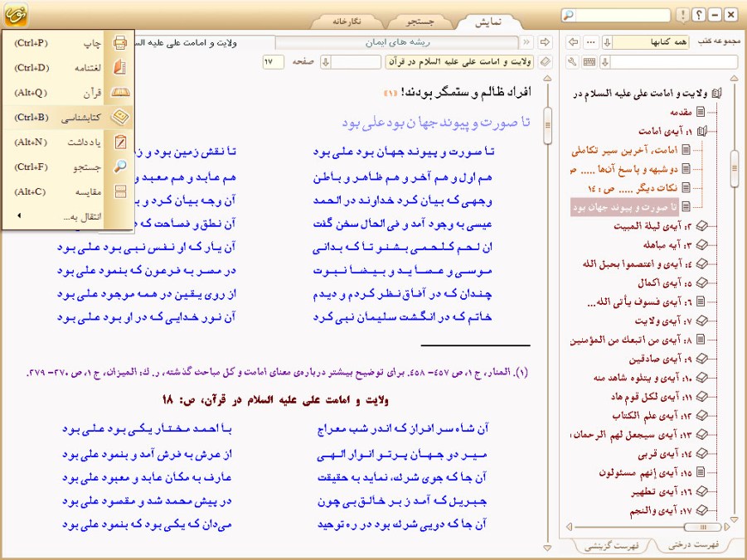Image resolution: width=747 pixels, height=560 pixels.
Task: Click the book icon beside ٩: آیه‌ی صادقین
Action: coord(701,359)
